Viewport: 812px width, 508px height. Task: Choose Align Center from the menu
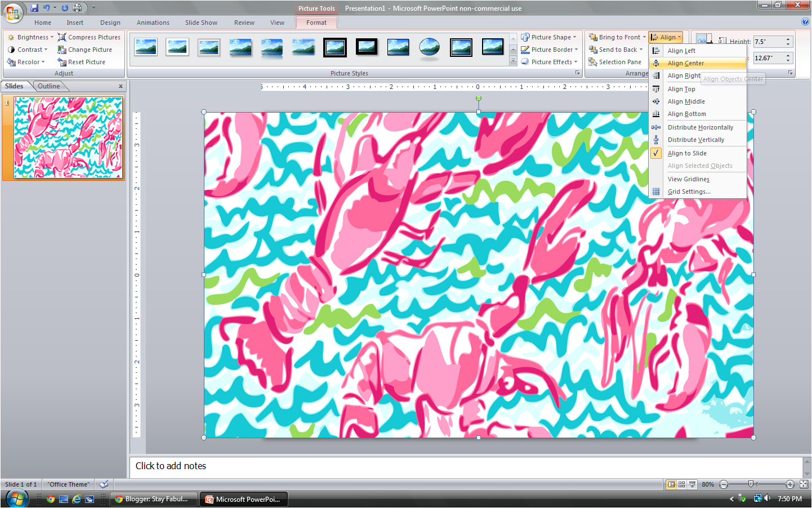[698, 63]
